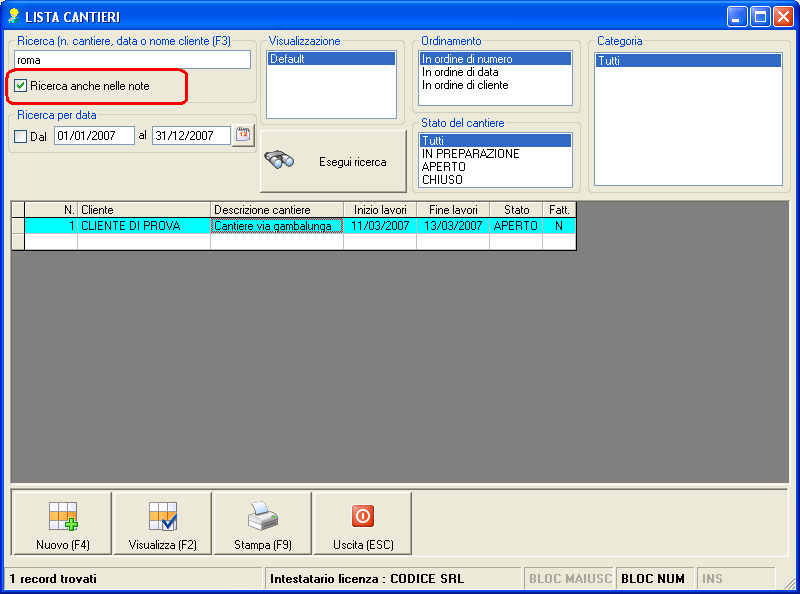Click the 'INS' status indicator
The image size is (800, 594).
click(x=712, y=579)
